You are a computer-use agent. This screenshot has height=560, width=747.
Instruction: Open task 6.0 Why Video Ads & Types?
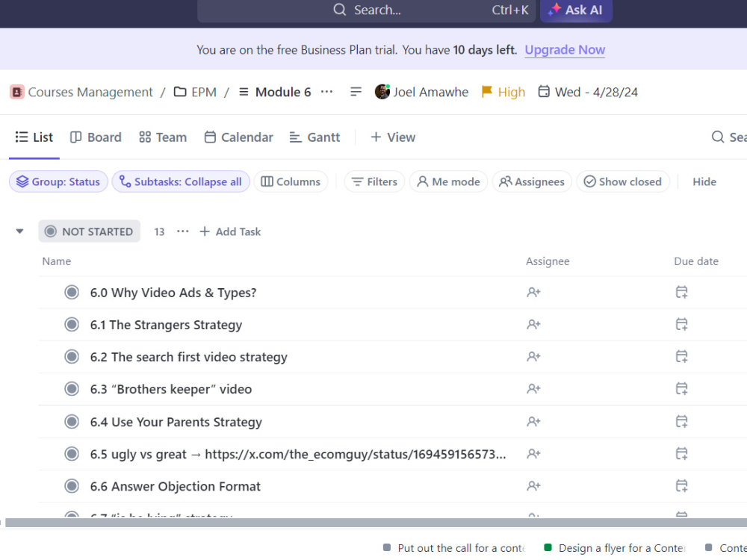click(173, 293)
